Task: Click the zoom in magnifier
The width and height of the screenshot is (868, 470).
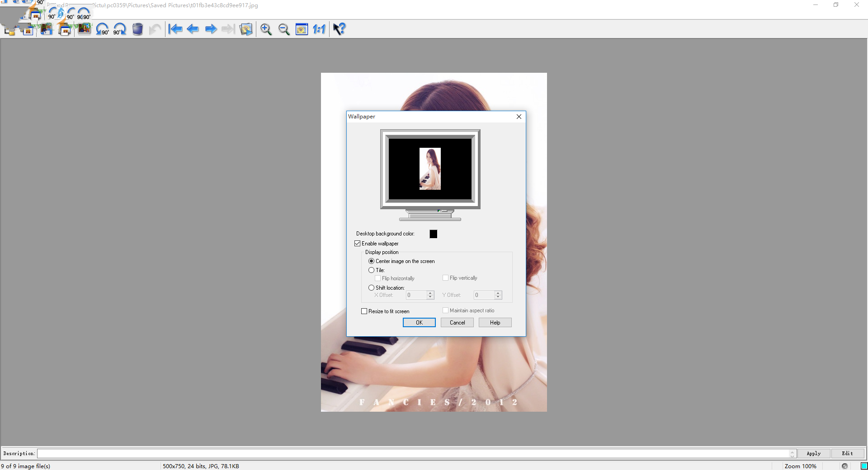Action: pyautogui.click(x=266, y=29)
